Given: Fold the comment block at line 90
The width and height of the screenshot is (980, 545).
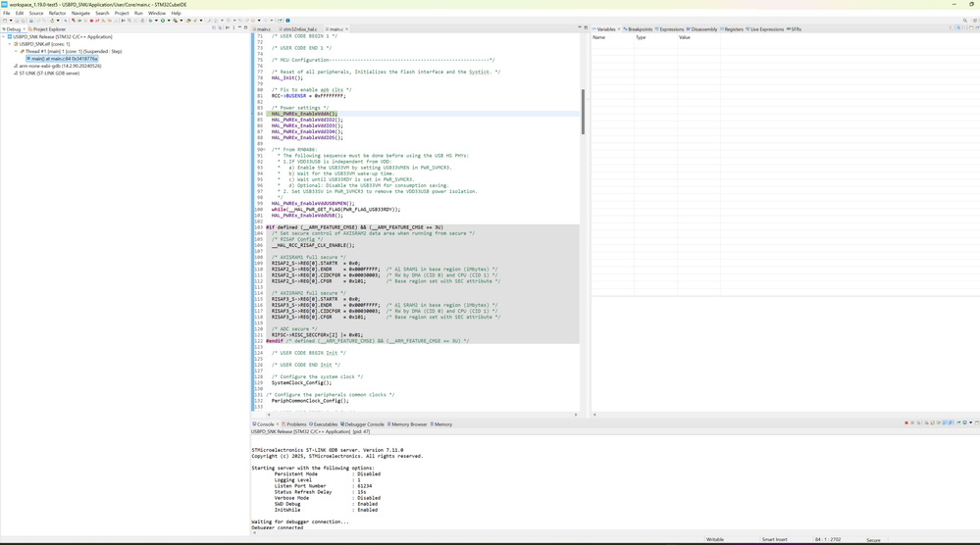Looking at the screenshot, I should point(264,150).
